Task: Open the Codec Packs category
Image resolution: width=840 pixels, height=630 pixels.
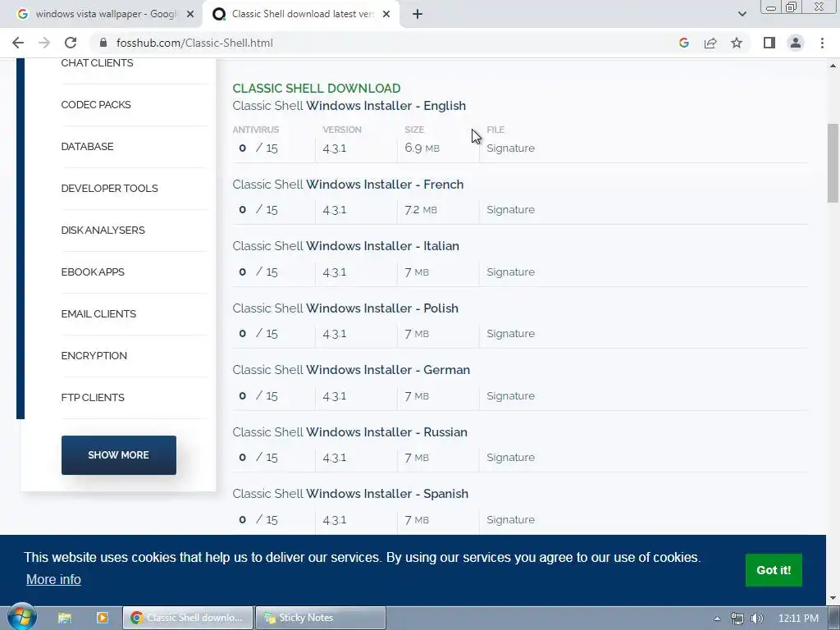Action: [x=96, y=104]
